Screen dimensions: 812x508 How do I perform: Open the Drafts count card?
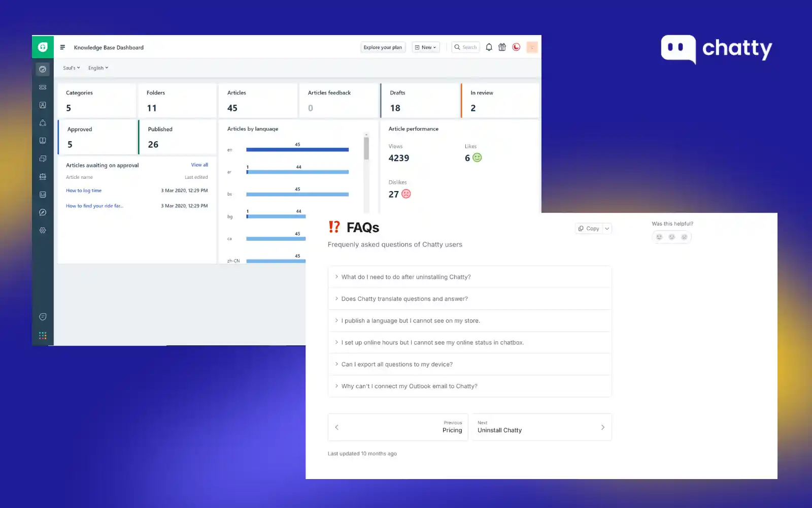(420, 101)
